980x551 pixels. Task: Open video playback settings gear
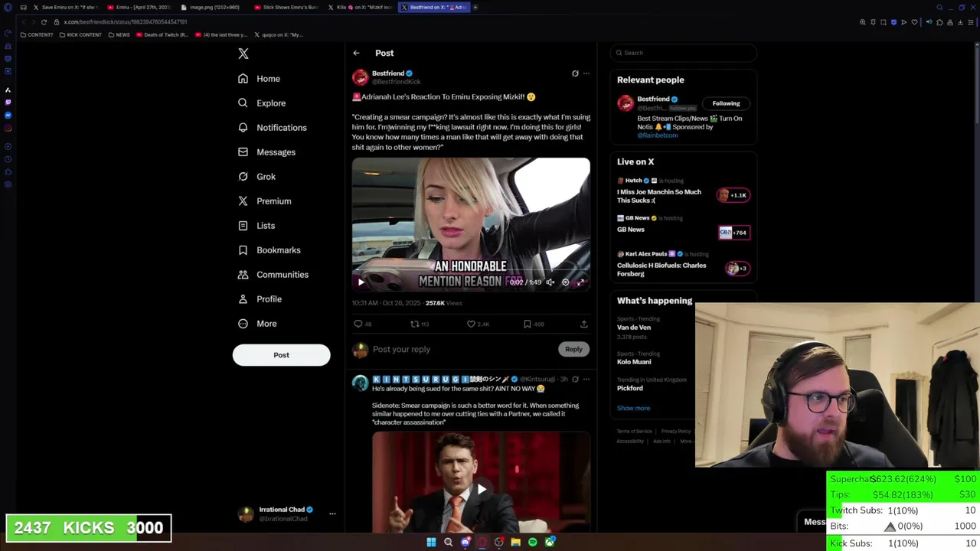tap(565, 282)
